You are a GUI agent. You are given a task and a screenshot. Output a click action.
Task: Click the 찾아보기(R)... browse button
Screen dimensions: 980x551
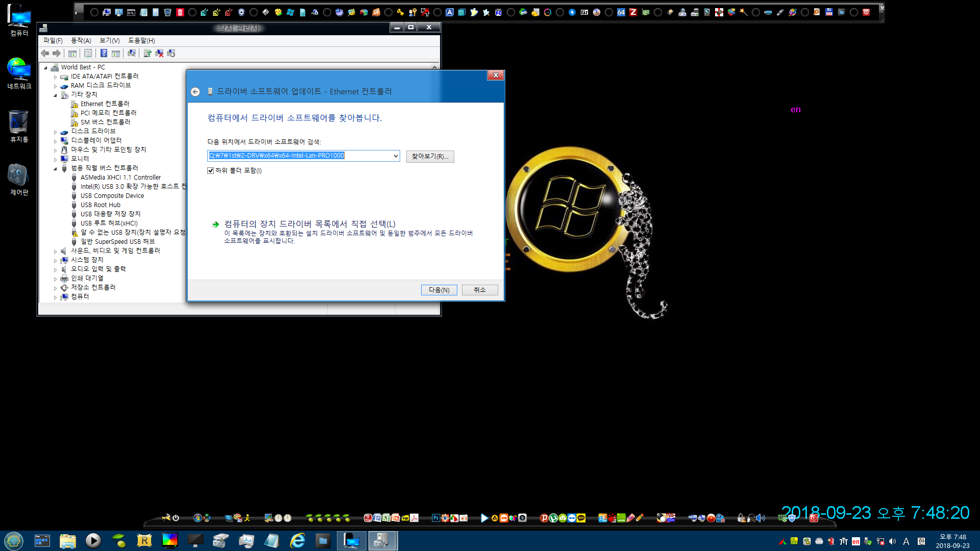click(x=430, y=156)
